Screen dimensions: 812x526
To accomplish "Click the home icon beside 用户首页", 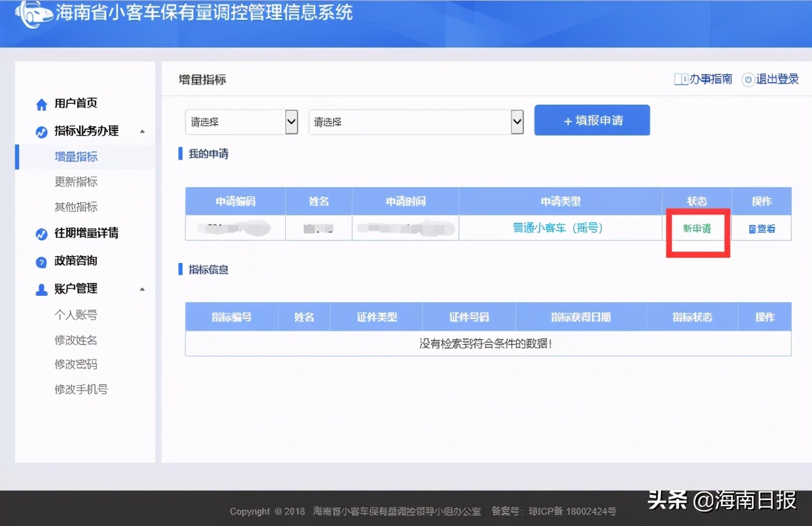I will (42, 104).
